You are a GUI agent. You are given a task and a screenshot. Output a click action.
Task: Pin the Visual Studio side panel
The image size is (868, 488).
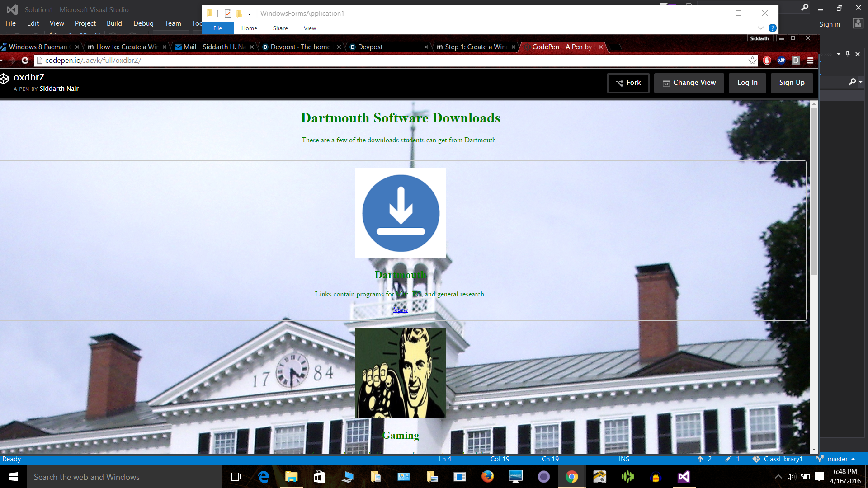pyautogui.click(x=848, y=54)
